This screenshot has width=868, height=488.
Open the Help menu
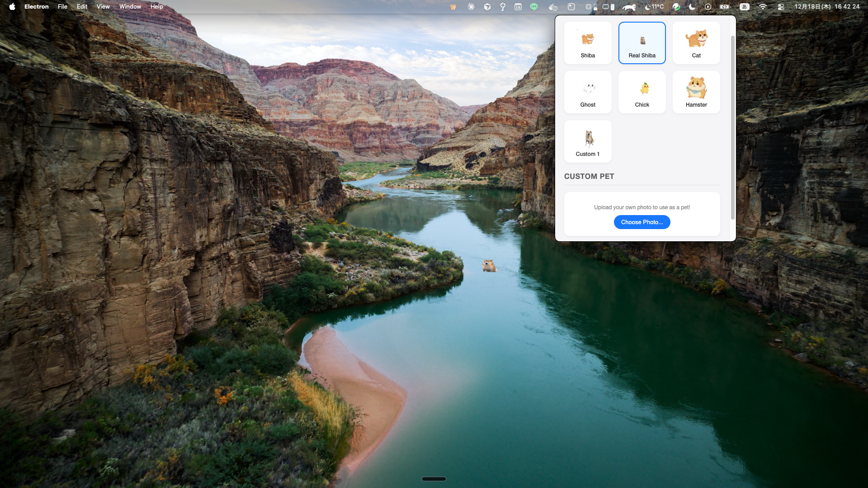pyautogui.click(x=156, y=7)
